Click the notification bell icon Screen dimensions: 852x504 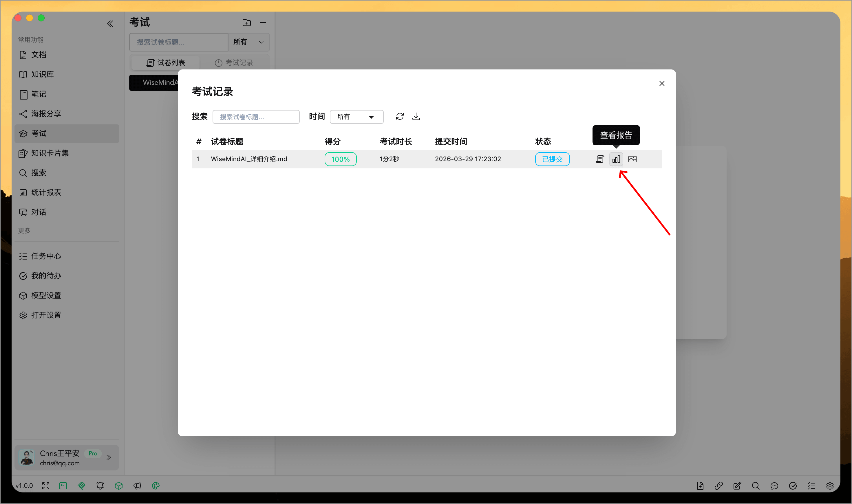pos(100,486)
